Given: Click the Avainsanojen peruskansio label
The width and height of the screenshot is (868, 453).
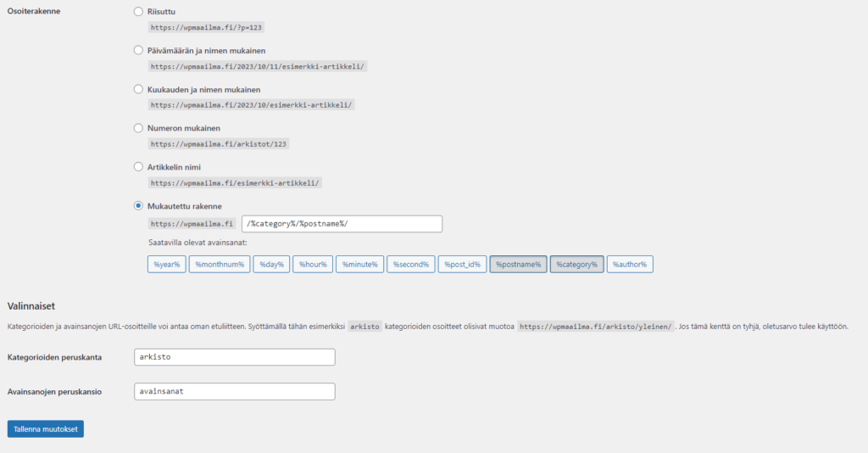Looking at the screenshot, I should [54, 392].
